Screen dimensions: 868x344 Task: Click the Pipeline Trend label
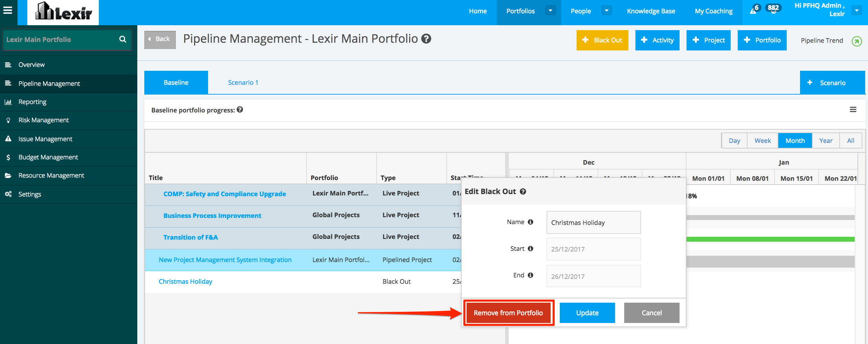point(822,40)
